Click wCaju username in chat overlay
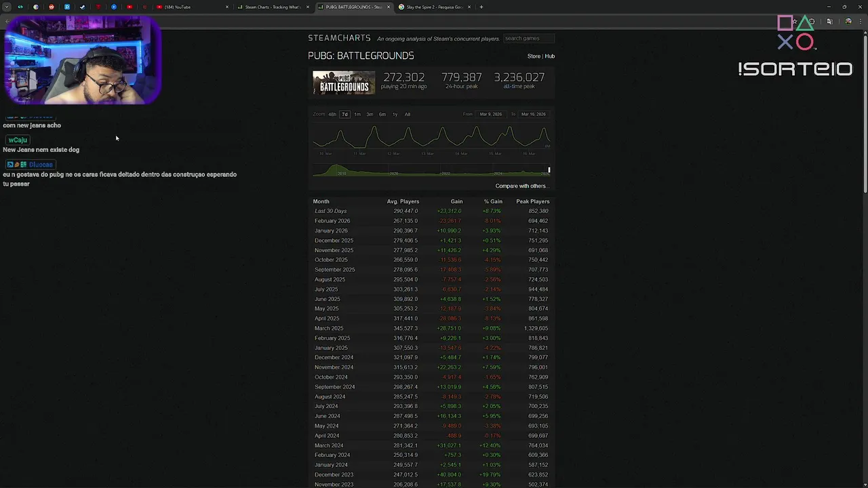Image resolution: width=868 pixels, height=488 pixels. tap(18, 140)
